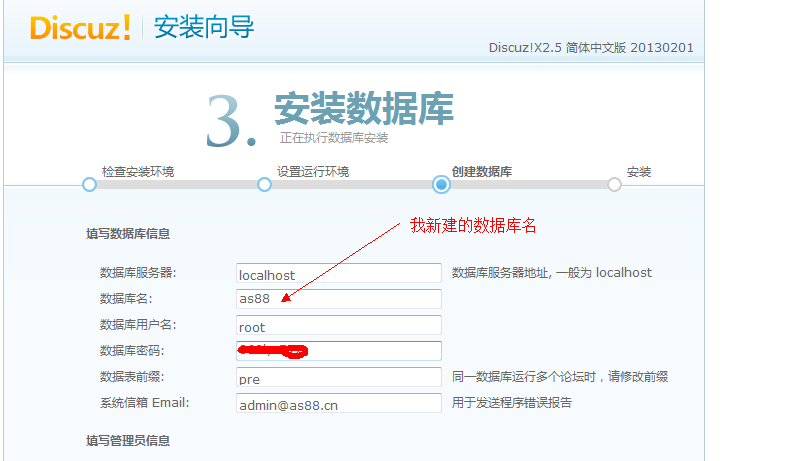
Task: Click the 安装向导 header title
Action: 204,27
